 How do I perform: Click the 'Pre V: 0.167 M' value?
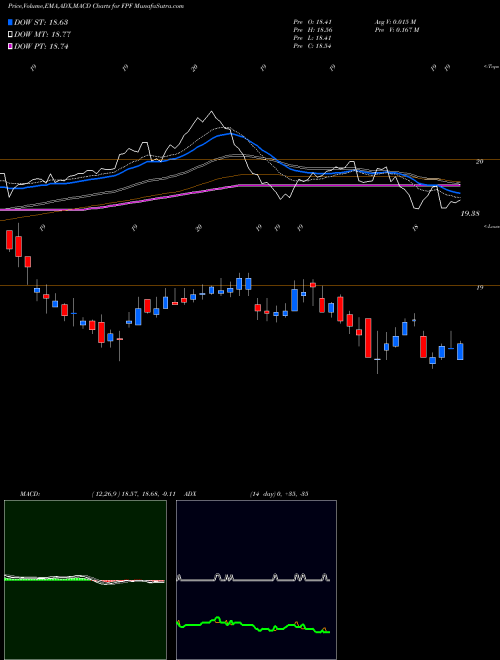[x=396, y=30]
